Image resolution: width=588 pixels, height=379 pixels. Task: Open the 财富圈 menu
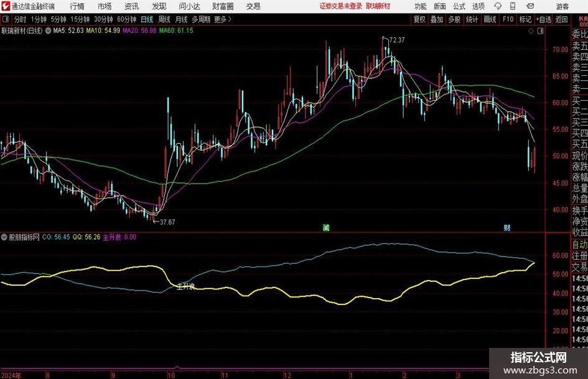point(223,6)
